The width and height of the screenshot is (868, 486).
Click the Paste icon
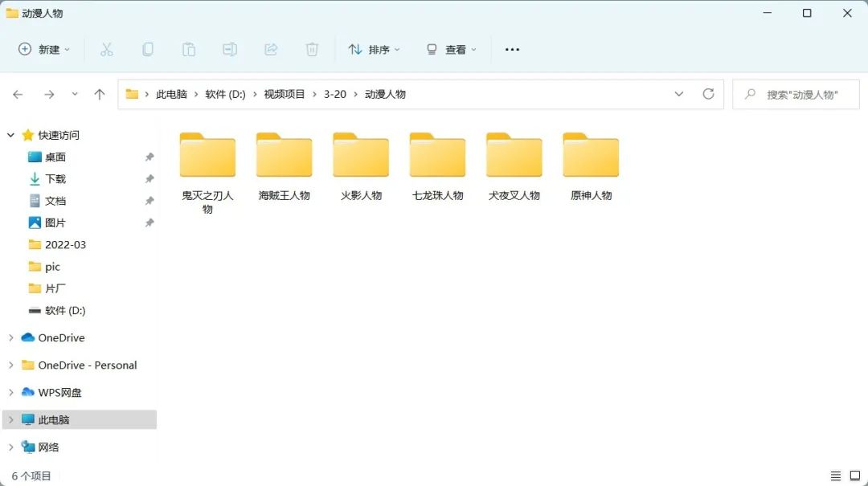[189, 49]
